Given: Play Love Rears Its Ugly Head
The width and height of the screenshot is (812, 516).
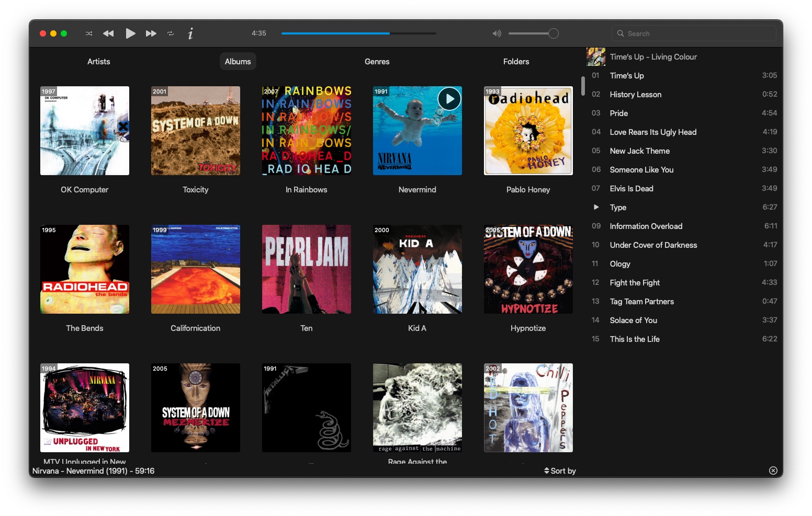Looking at the screenshot, I should [x=684, y=132].
